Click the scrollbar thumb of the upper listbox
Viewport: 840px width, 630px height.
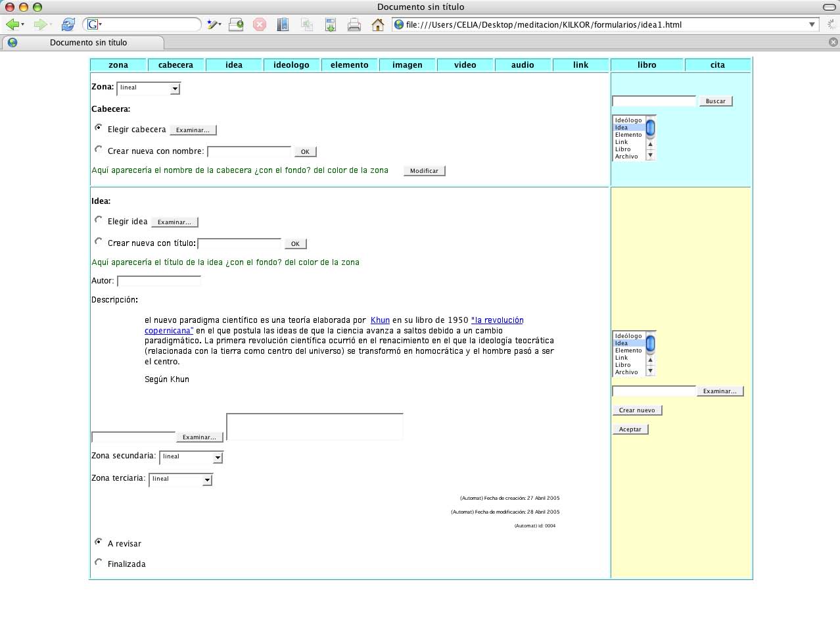point(650,128)
